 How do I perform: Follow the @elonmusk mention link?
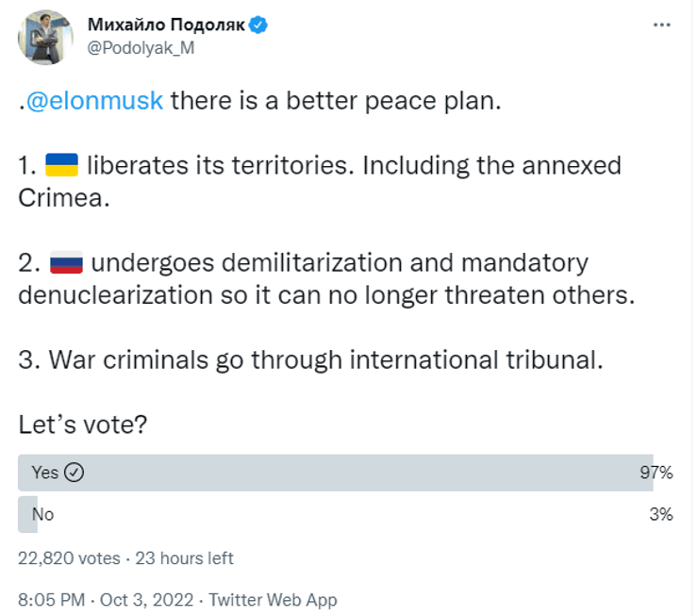tap(94, 101)
